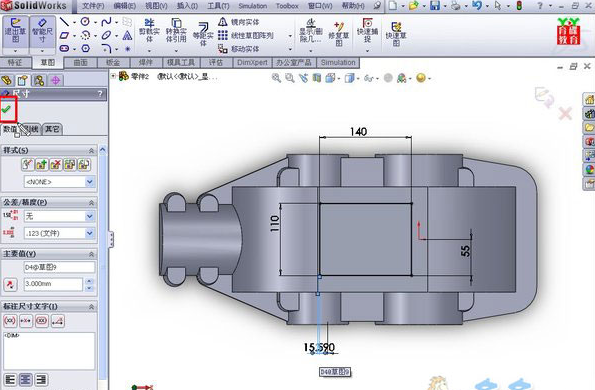The height and width of the screenshot is (390, 595).
Task: Click Move Entities (移动实体) tool
Action: coord(239,49)
